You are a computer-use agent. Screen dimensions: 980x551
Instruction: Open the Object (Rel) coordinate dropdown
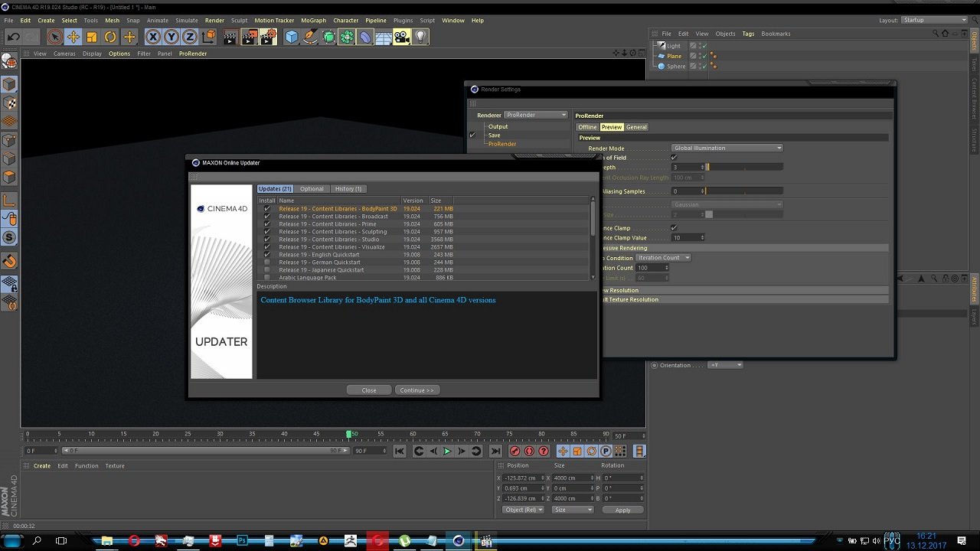tap(523, 510)
